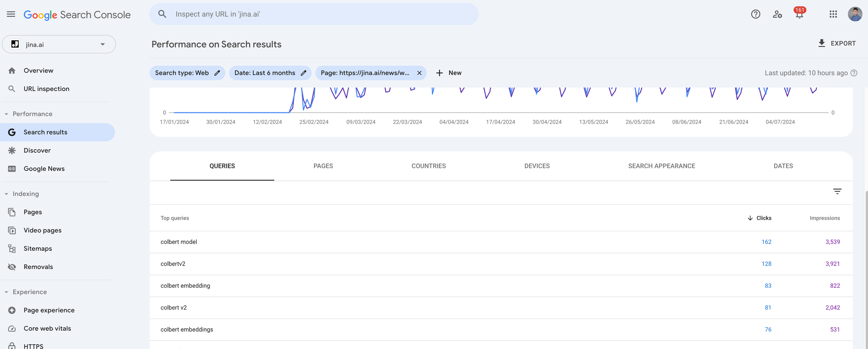Image resolution: width=868 pixels, height=349 pixels.
Task: Click the Google News icon
Action: point(12,168)
